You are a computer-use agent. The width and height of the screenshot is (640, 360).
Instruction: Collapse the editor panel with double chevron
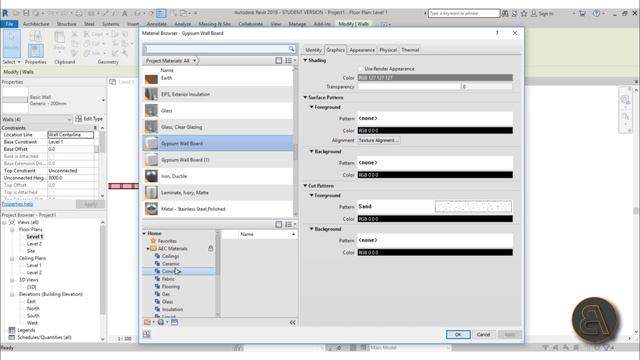292,322
